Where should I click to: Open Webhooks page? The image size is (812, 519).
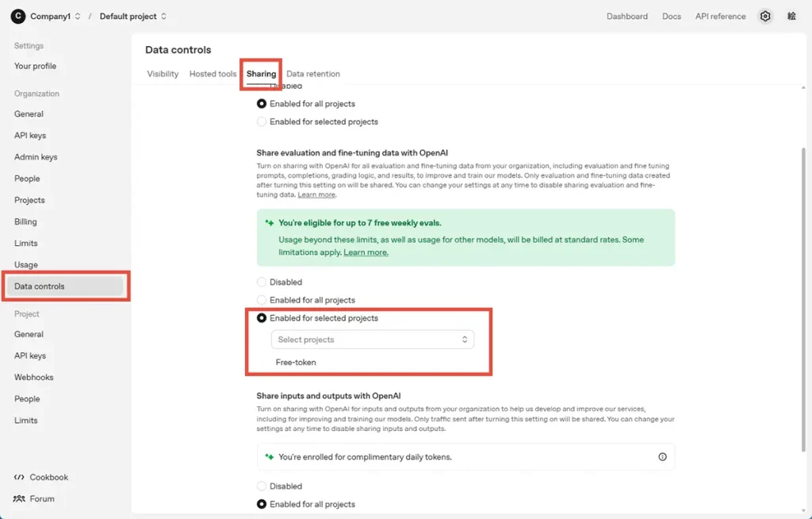click(33, 378)
